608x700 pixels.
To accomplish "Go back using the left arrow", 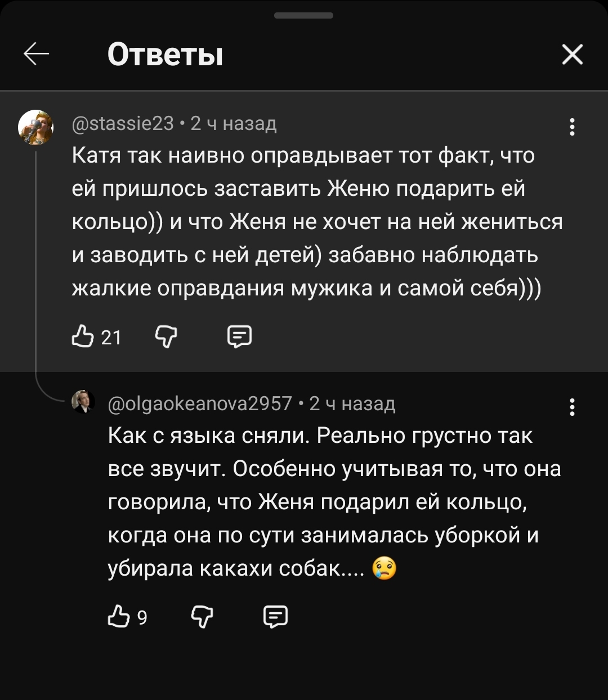I will click(37, 55).
